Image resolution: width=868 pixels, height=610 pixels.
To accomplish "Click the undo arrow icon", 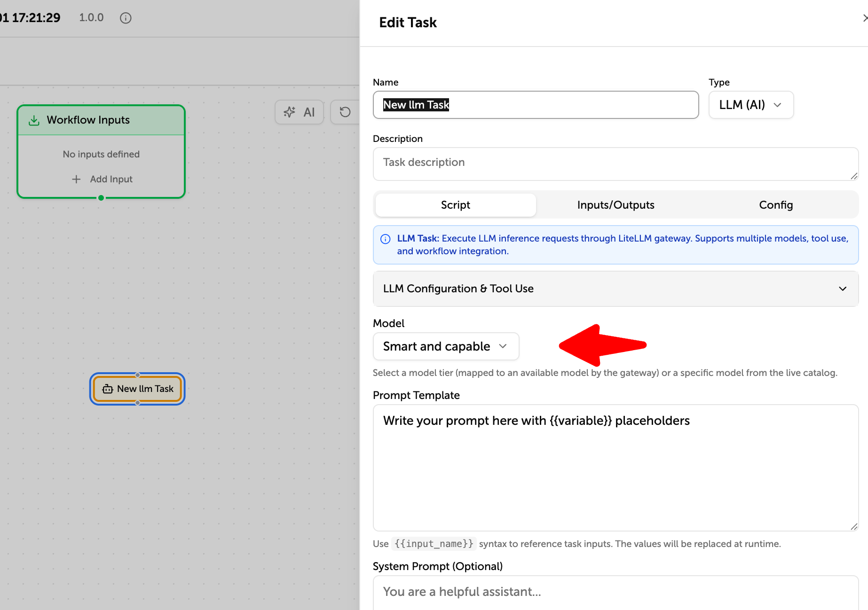I will (345, 112).
